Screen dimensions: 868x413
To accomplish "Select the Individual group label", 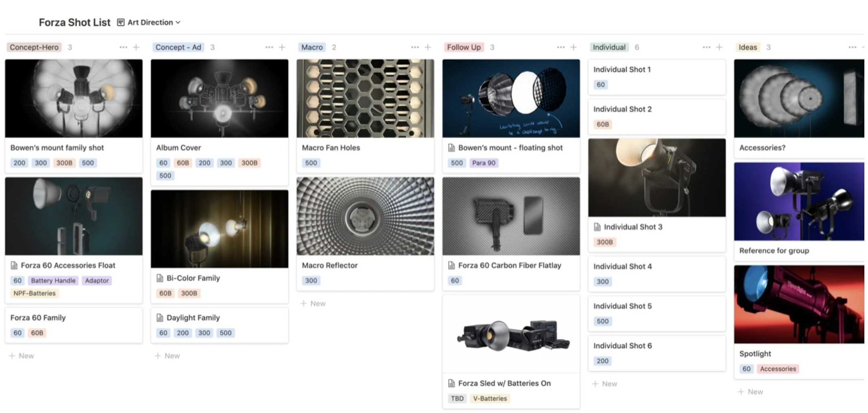I will [x=609, y=47].
